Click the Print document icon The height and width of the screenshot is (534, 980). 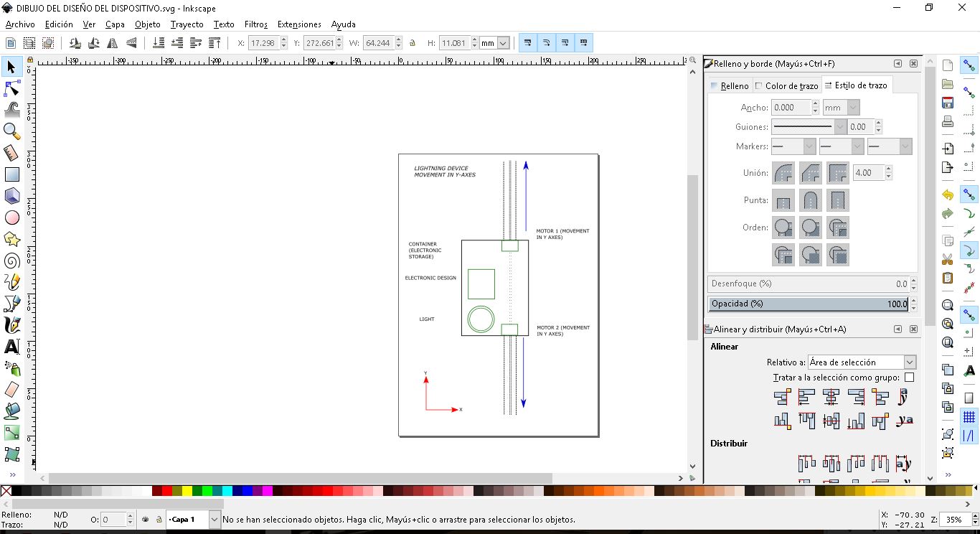(948, 121)
